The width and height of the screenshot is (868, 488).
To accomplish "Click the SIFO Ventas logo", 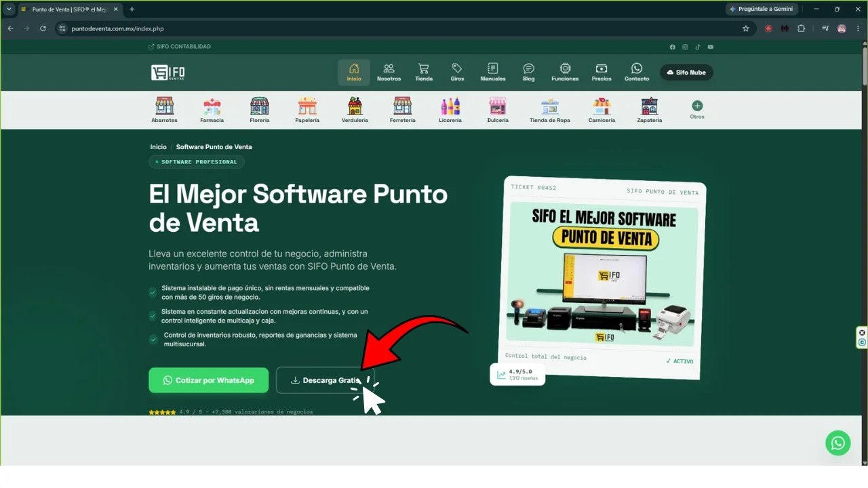I will [167, 73].
